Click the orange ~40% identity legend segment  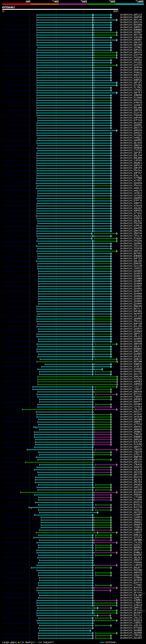point(45,4)
